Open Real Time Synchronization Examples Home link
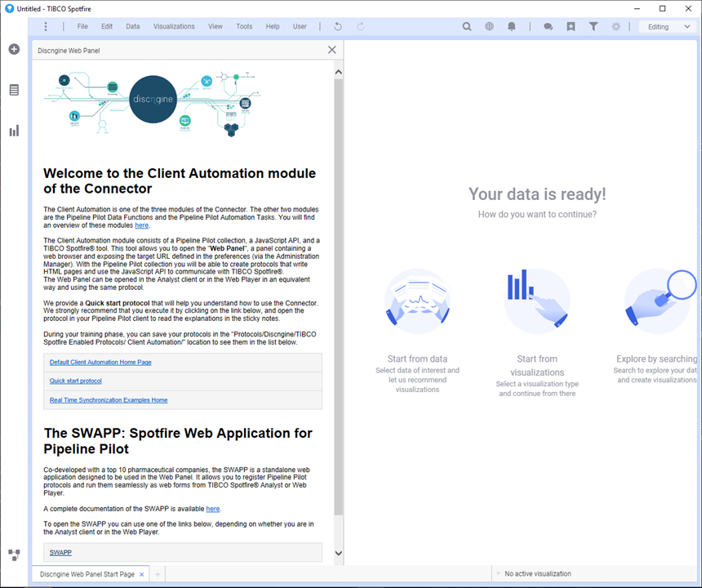 [x=109, y=400]
